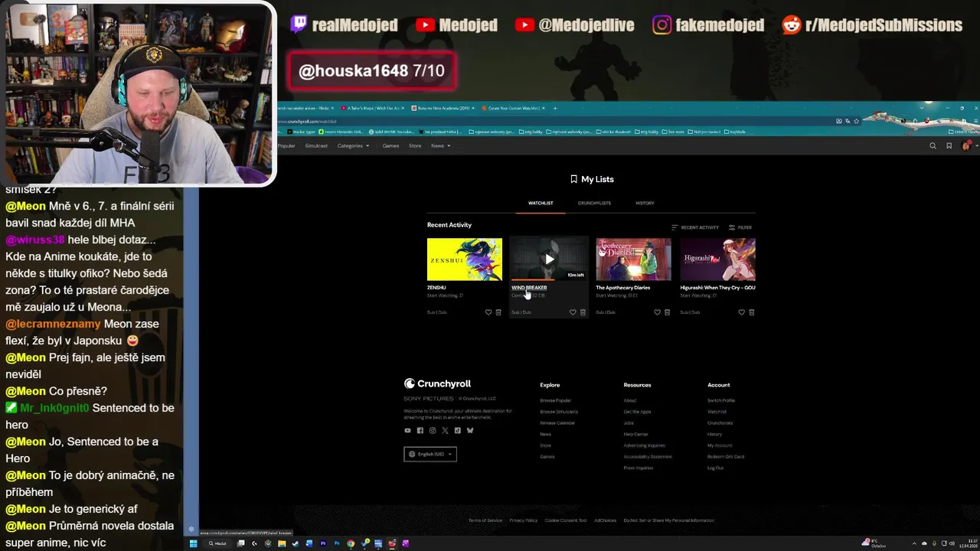Open File Explorer from the taskbar
980x551 pixels.
(x=282, y=543)
